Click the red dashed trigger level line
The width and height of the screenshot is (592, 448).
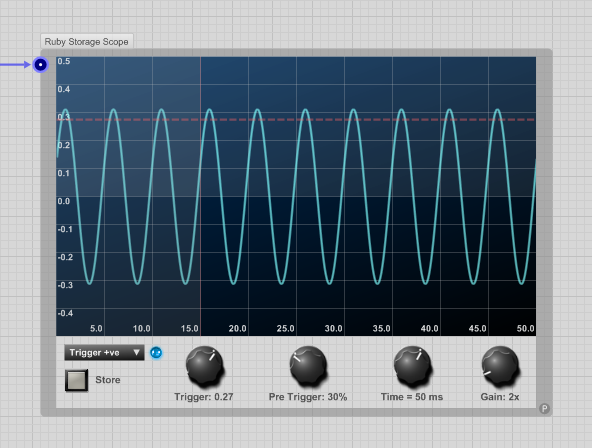pos(296,120)
